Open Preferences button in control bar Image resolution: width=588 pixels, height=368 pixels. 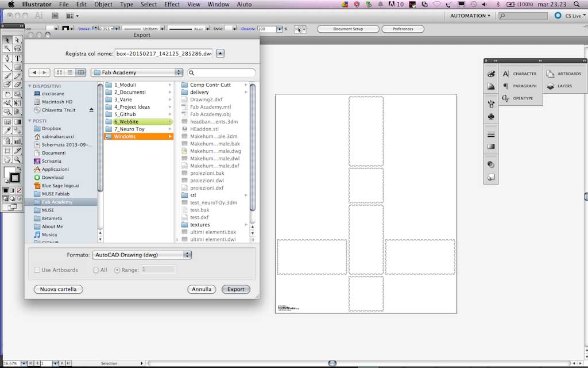403,29
